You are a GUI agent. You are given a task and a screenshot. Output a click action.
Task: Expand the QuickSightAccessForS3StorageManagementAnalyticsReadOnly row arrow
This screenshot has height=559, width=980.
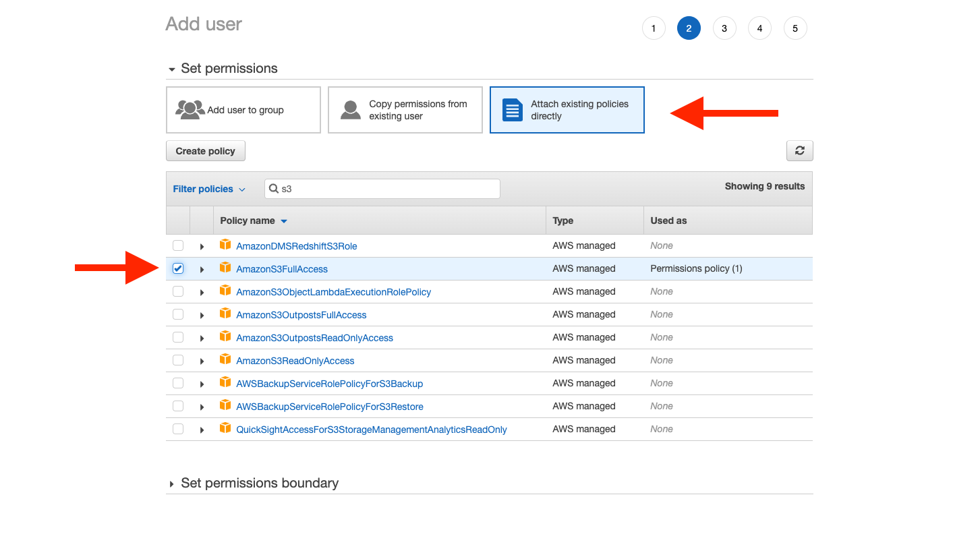coord(202,430)
